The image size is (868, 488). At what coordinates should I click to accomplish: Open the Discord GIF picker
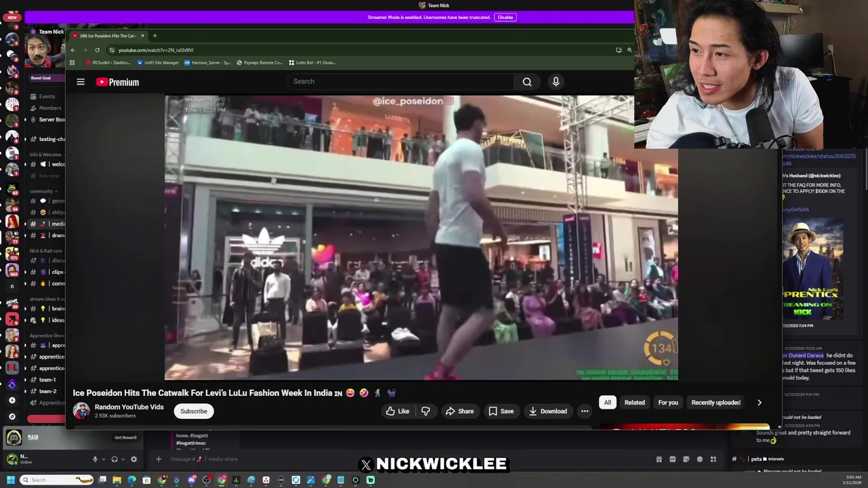(x=672, y=459)
